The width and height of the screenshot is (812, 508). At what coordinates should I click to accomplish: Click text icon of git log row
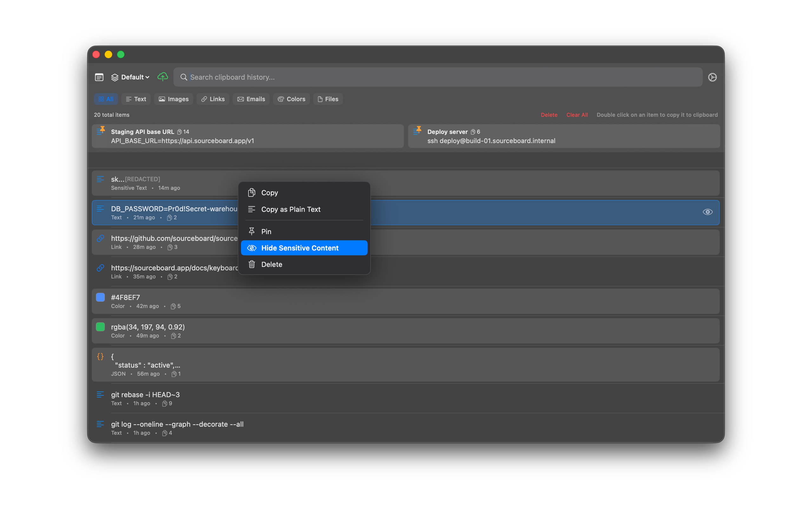click(x=100, y=424)
